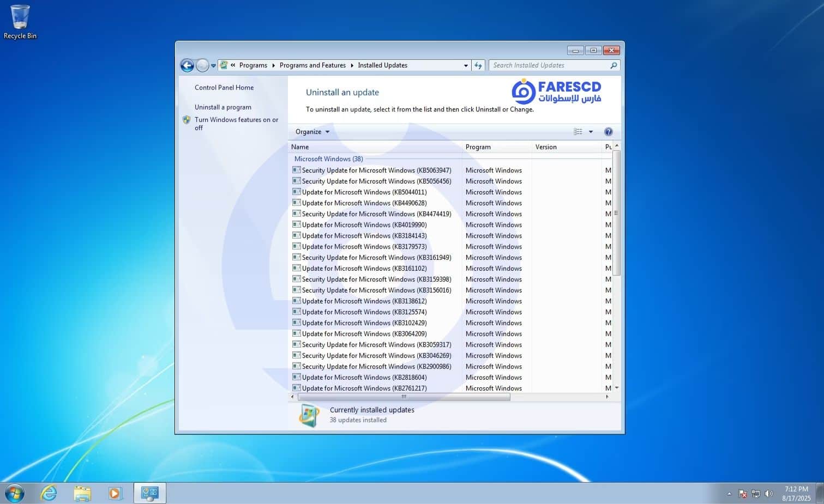Click the icon of update KB4490628

[x=297, y=203]
